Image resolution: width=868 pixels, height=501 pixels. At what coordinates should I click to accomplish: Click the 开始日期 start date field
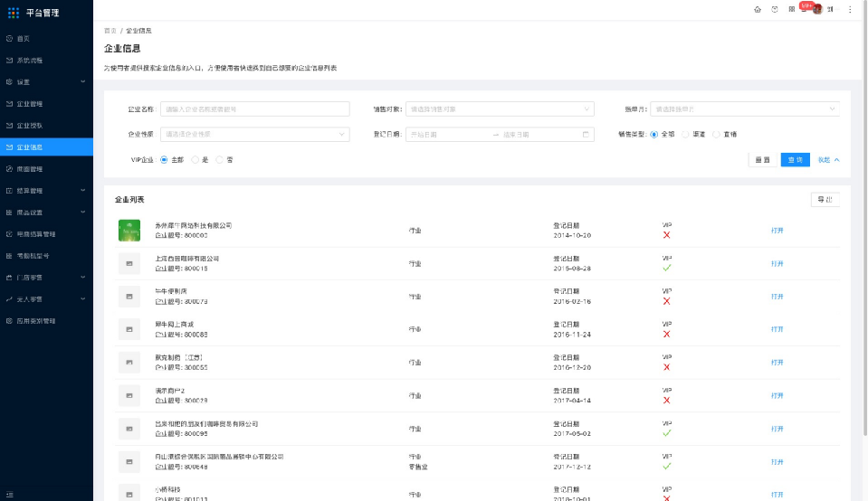pyautogui.click(x=448, y=135)
